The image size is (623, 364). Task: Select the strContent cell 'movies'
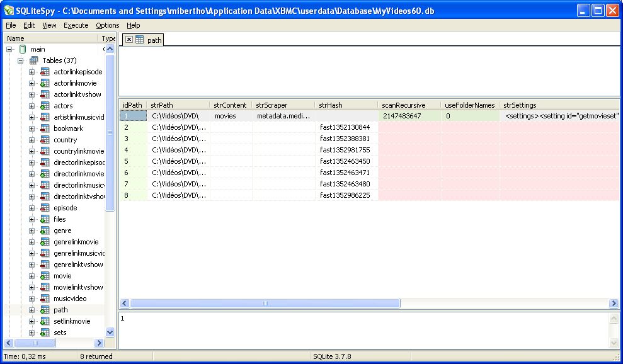click(231, 116)
